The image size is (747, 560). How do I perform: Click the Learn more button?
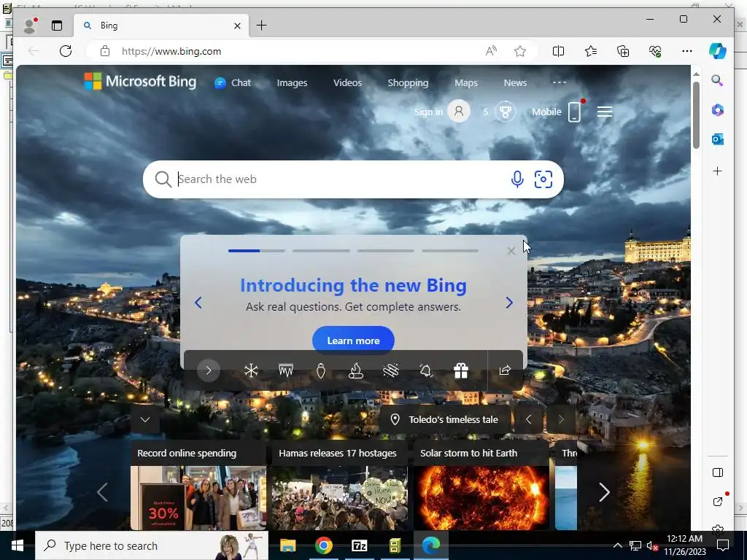pyautogui.click(x=353, y=341)
